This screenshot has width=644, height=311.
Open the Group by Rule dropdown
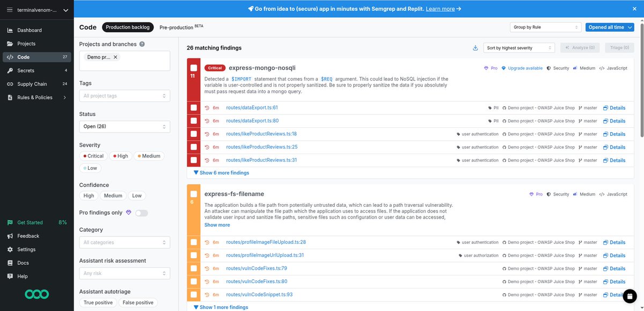pyautogui.click(x=545, y=27)
